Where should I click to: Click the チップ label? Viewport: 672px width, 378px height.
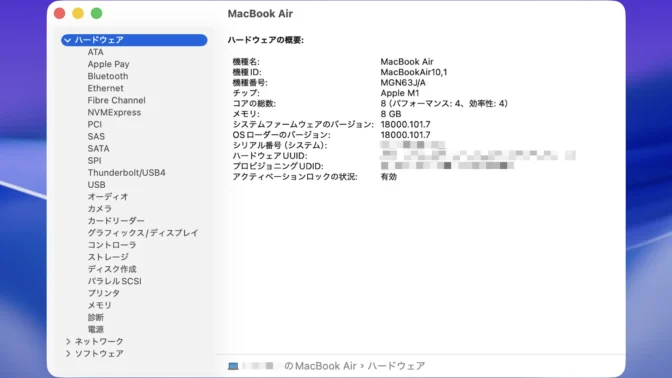click(246, 93)
